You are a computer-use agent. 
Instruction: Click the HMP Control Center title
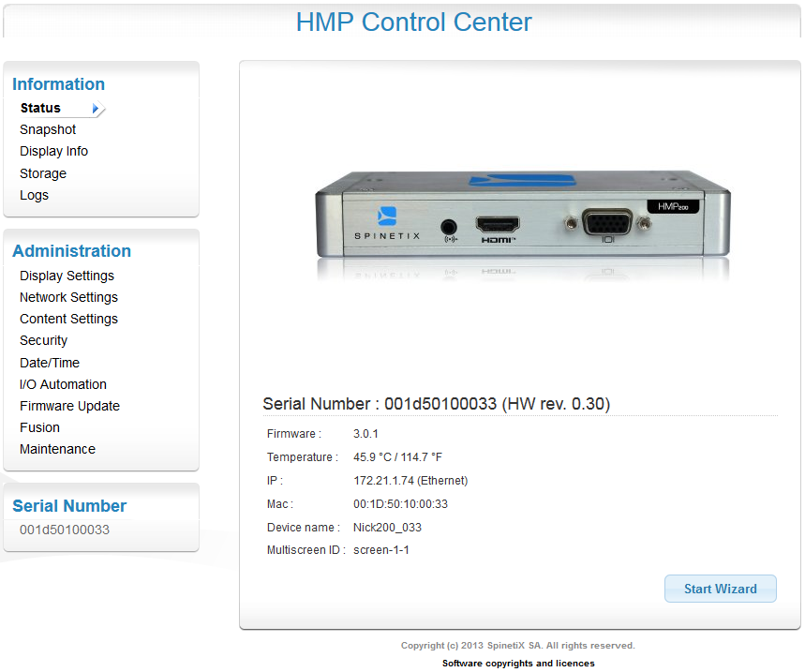point(414,22)
